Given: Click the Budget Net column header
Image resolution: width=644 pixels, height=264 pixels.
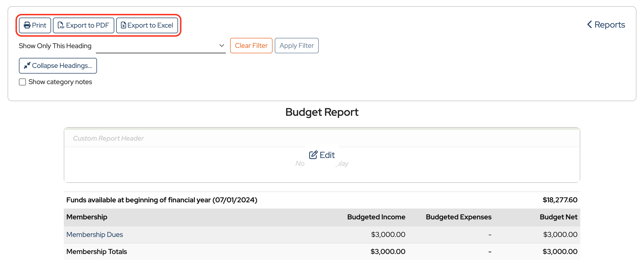Looking at the screenshot, I should pos(558,217).
